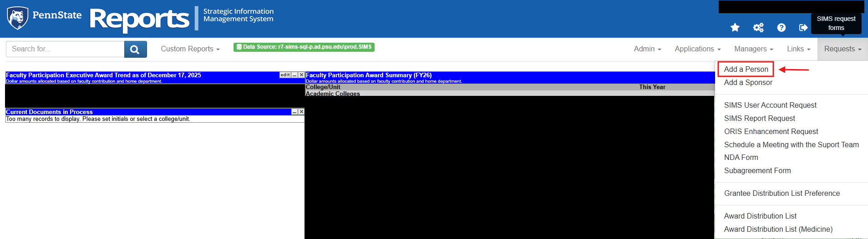Click edit on Executive Award Trend panel
The width and height of the screenshot is (868, 239).
pyautogui.click(x=285, y=75)
